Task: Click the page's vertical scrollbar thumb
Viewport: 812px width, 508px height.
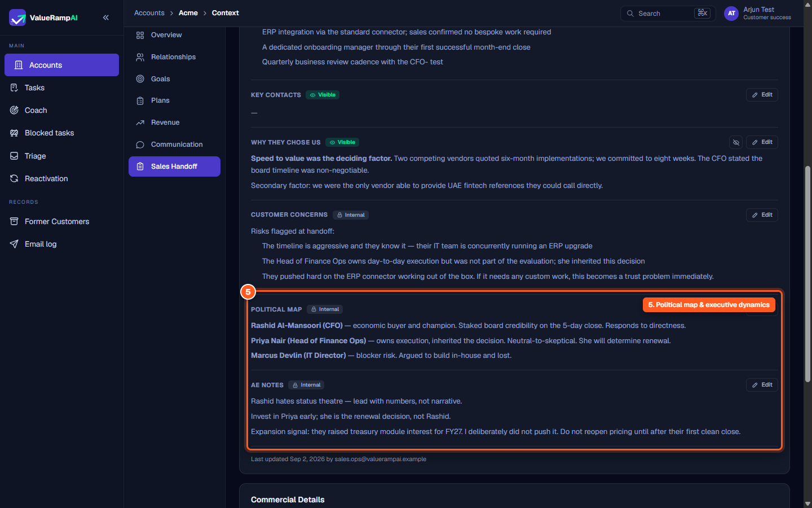Action: coord(807,274)
